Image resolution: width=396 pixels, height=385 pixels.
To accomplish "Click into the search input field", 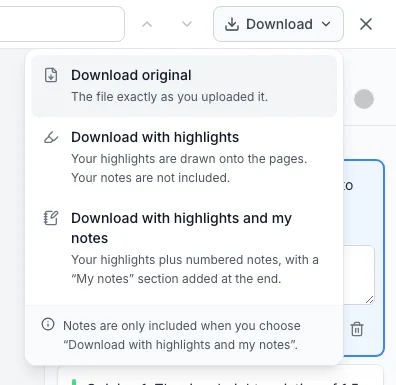I will tap(62, 24).
